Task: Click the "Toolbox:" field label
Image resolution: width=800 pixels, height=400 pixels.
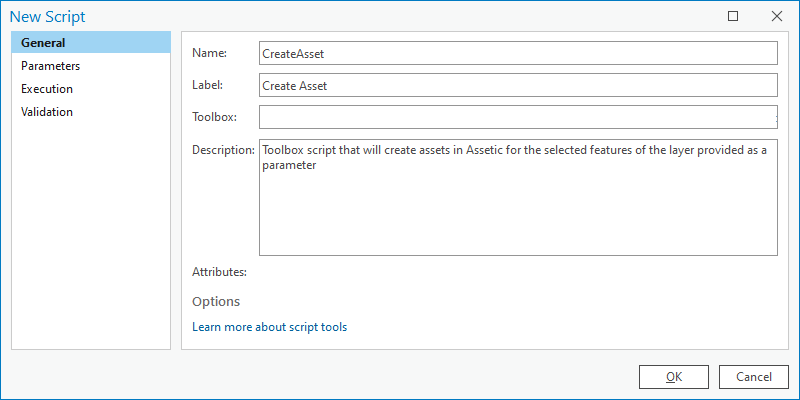Action: [214, 117]
